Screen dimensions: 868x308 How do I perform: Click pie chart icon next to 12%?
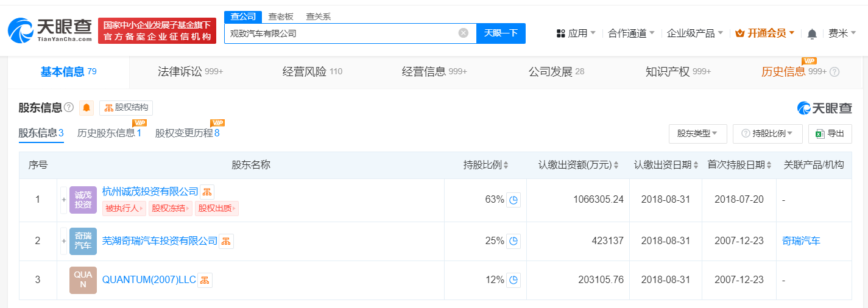[x=513, y=280]
